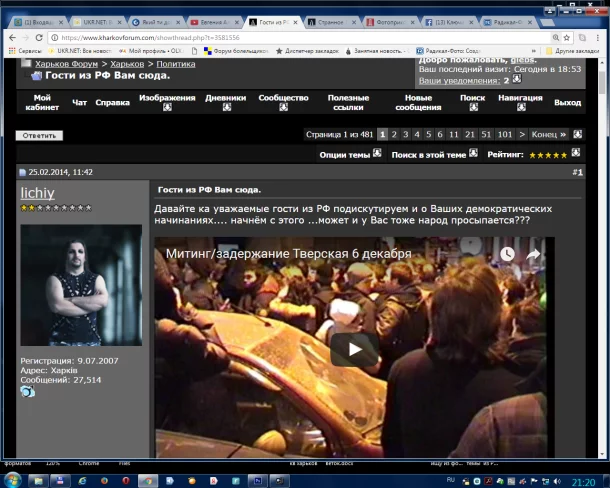
Task: Open the Политика breadcrumb link
Action: click(176, 64)
